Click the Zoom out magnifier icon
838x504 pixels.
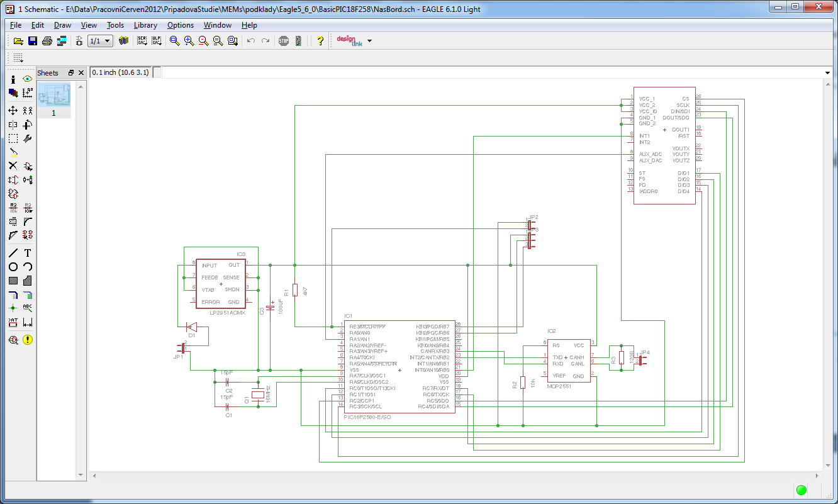tap(203, 41)
